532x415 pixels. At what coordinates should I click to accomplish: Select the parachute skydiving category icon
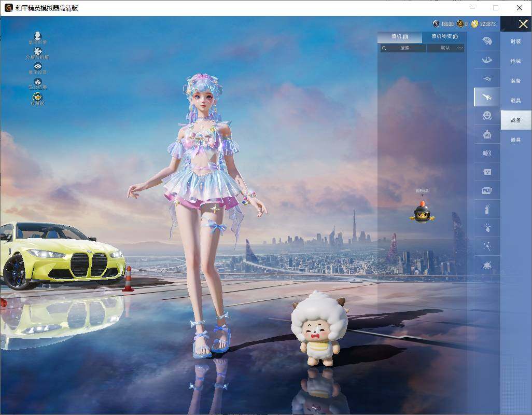click(x=487, y=60)
